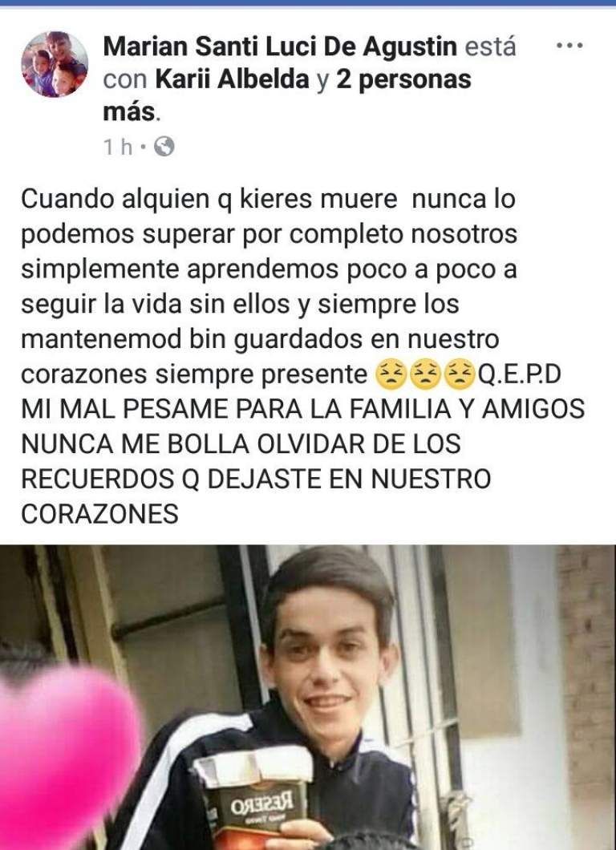The width and height of the screenshot is (616, 850).
Task: Click the first sad emoji in post
Action: (391, 375)
